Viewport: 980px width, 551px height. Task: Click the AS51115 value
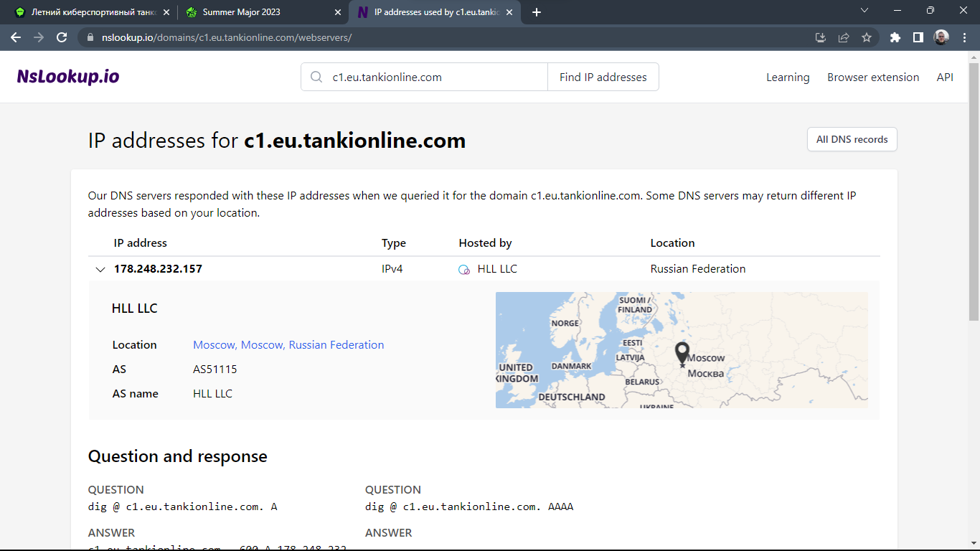coord(215,369)
